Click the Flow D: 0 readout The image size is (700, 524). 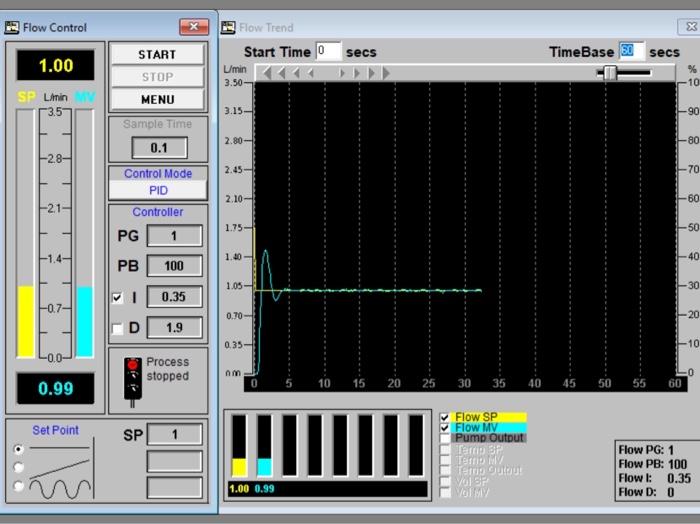[x=646, y=493]
